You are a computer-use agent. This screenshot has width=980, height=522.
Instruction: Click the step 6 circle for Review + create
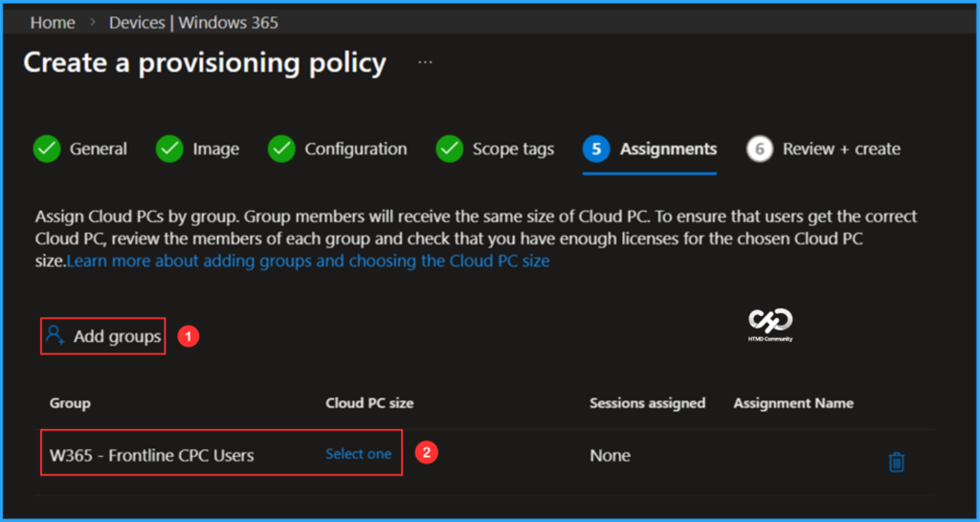(x=759, y=149)
